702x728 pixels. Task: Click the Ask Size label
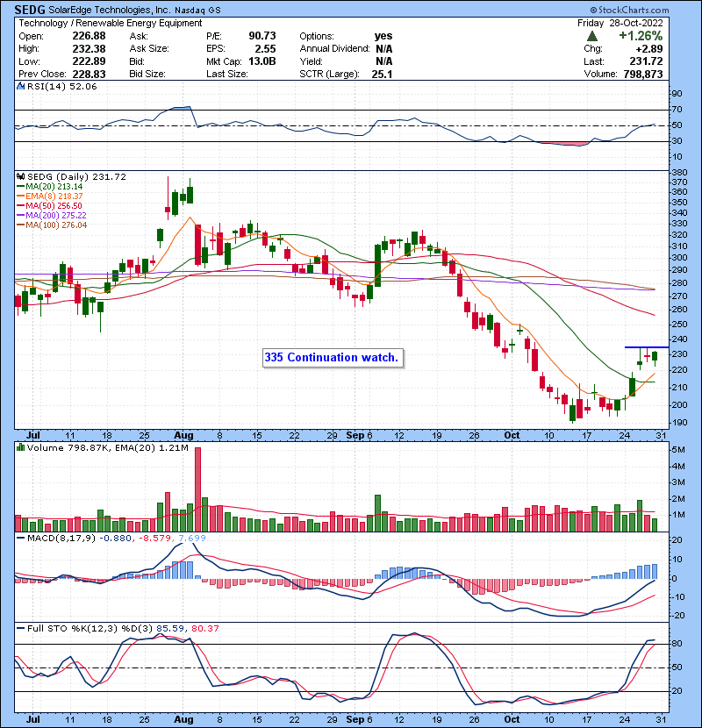pyautogui.click(x=149, y=49)
